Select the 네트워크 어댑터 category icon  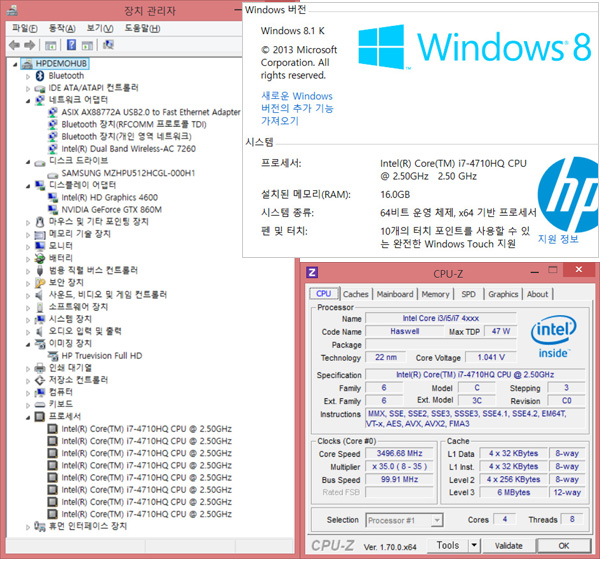click(x=40, y=100)
